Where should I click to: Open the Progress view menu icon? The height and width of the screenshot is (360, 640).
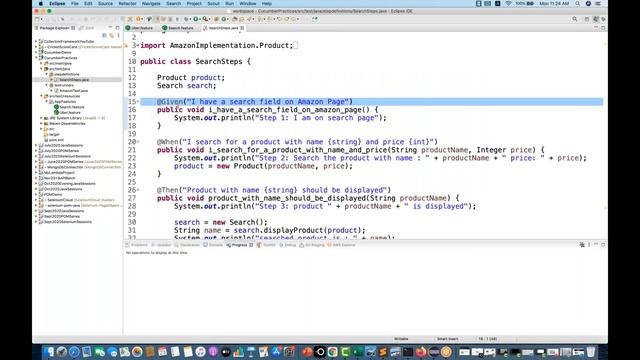tap(589, 245)
